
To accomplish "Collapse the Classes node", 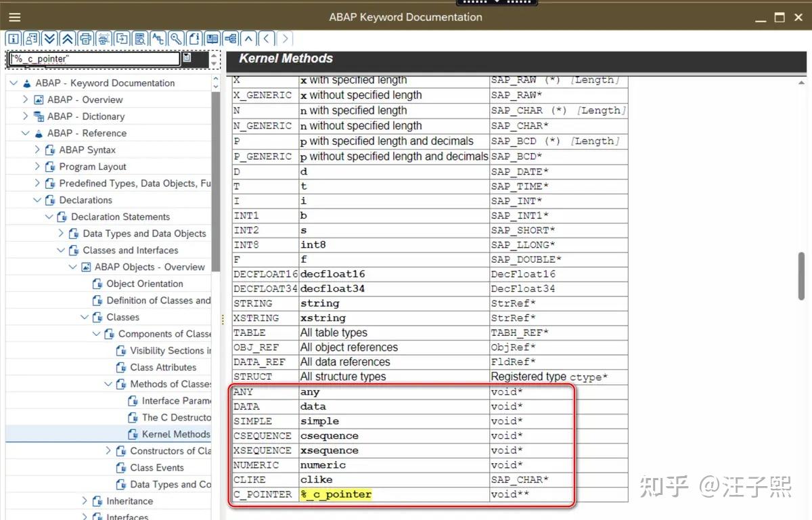I will click(x=85, y=317).
